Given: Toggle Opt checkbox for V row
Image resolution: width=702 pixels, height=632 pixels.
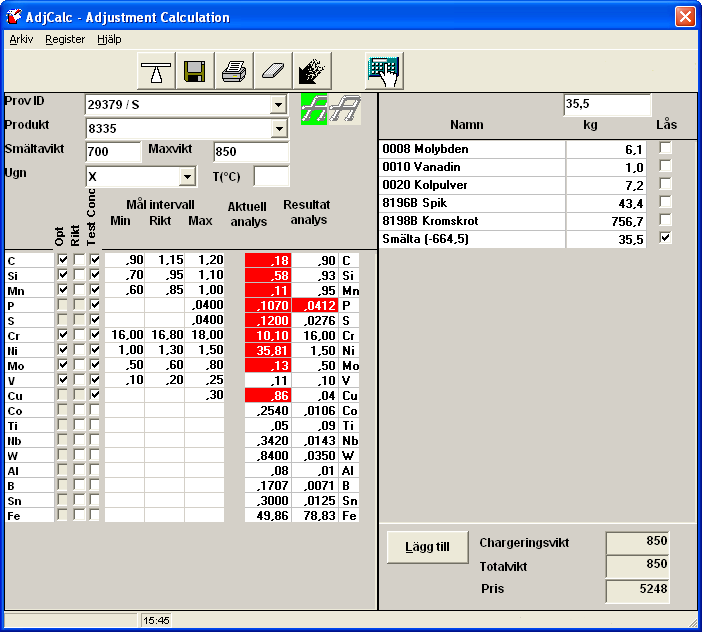Looking at the screenshot, I should (62, 380).
